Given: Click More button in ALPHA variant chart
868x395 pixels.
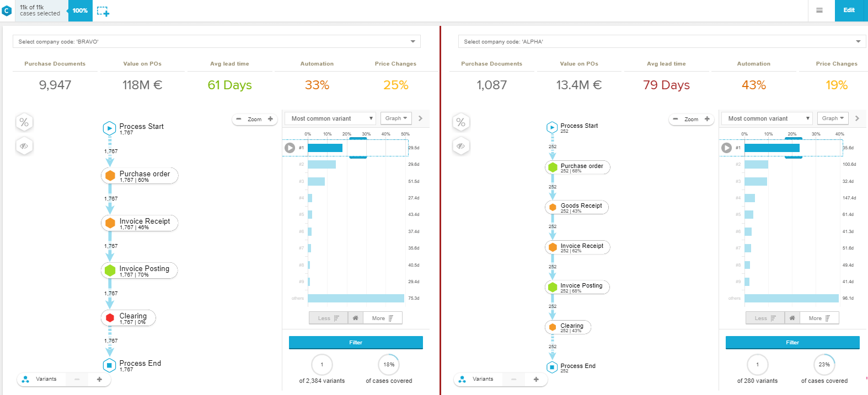Looking at the screenshot, I should tap(819, 318).
